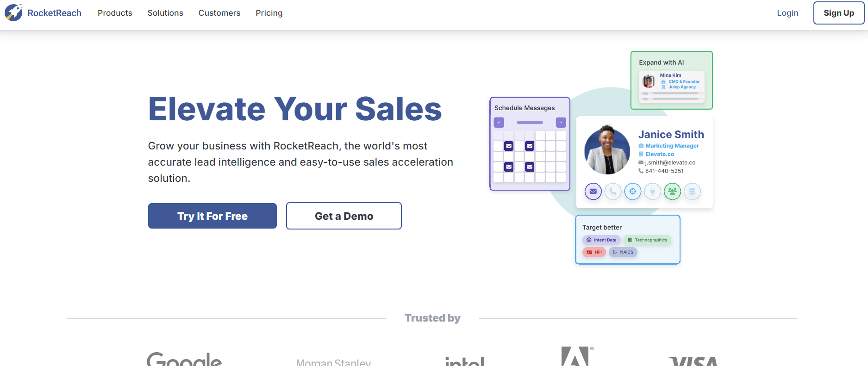Click the Elevate.co company name

(660, 154)
